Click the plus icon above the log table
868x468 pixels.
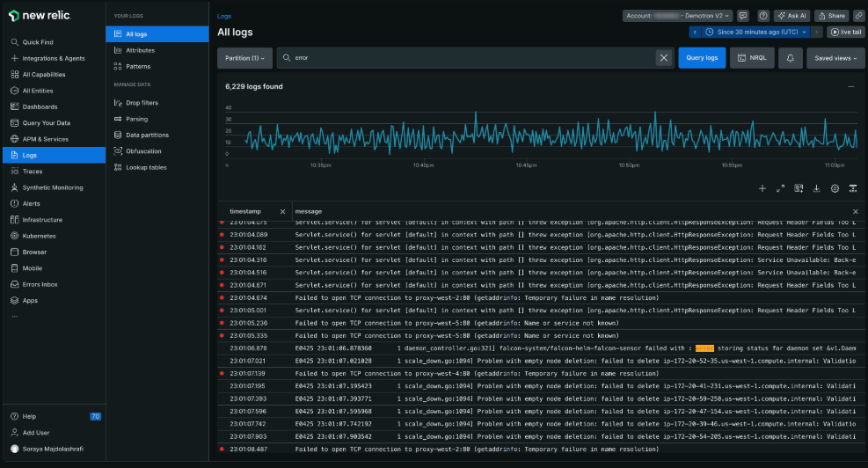(x=762, y=188)
